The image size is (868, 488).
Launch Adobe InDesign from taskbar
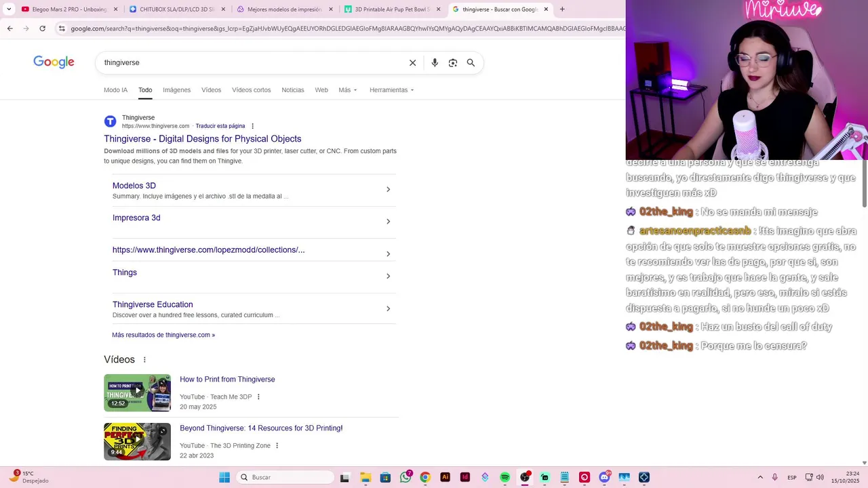point(465,477)
